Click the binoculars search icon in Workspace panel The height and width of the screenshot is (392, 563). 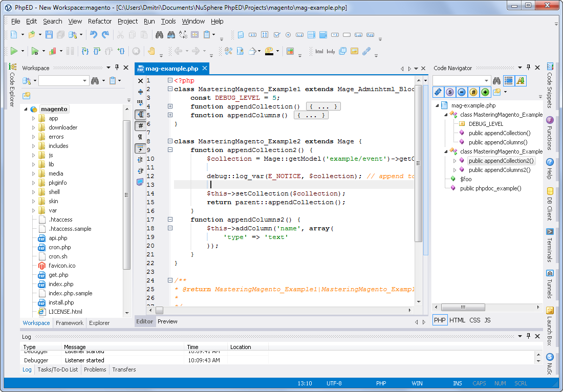click(95, 81)
